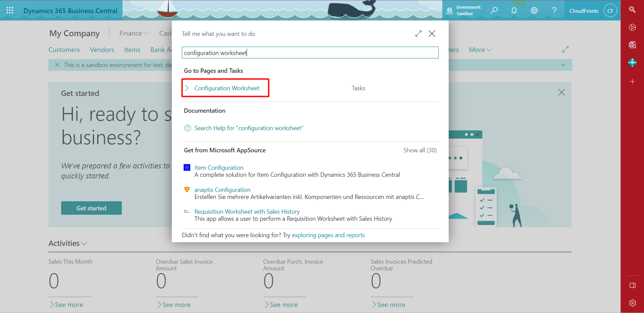Expand the sandbox notification chevron

563,65
